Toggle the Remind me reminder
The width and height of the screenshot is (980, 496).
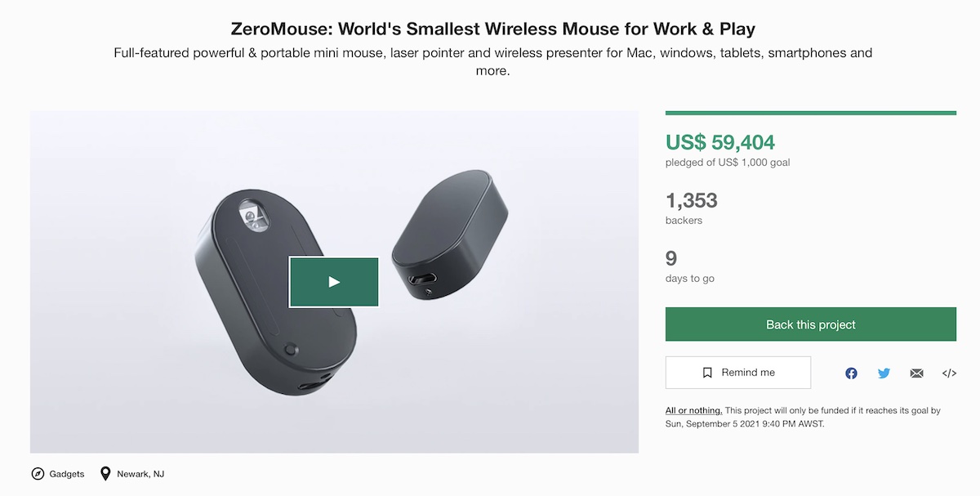pos(737,372)
